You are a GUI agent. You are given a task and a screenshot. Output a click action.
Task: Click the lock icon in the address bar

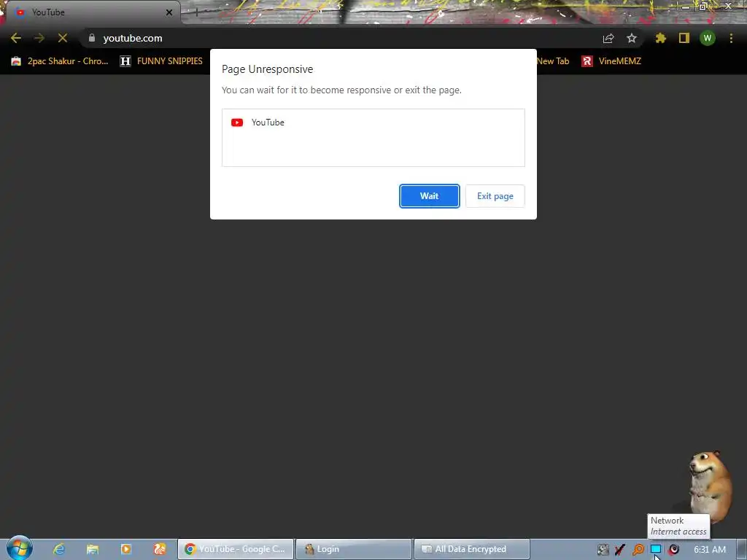point(92,38)
